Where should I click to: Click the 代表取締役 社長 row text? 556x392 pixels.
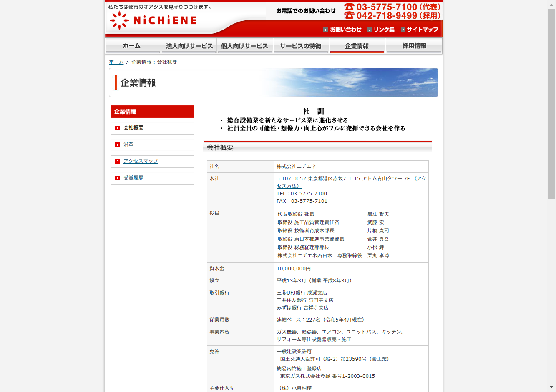[296, 214]
